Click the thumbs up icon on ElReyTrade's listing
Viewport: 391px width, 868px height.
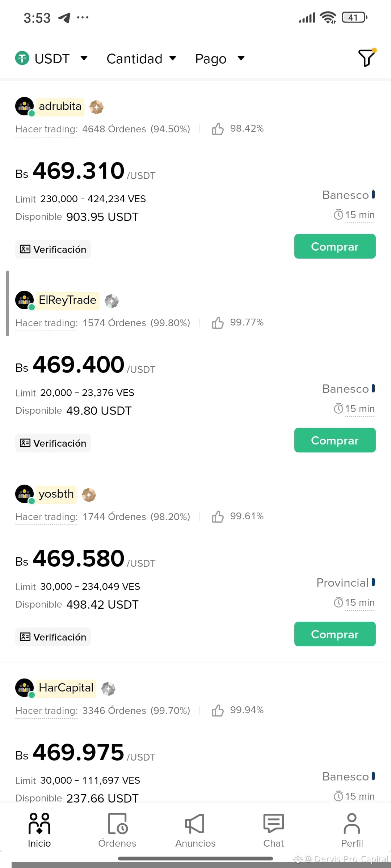[x=218, y=323]
